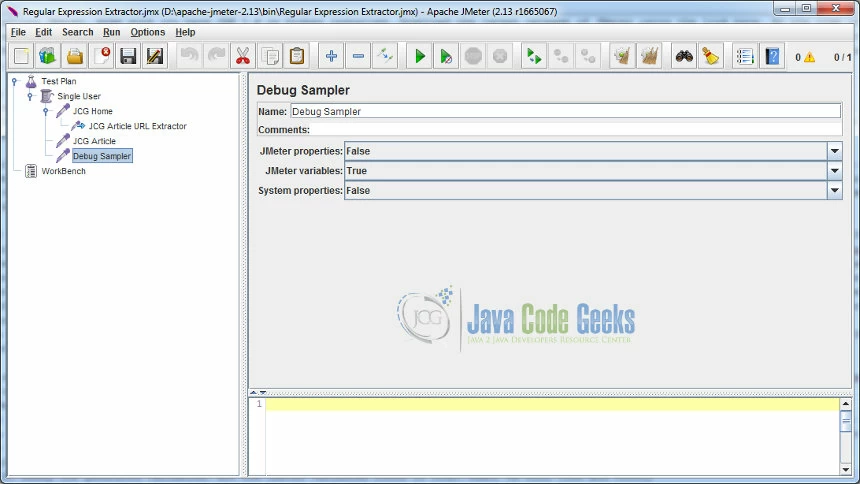
Task: Save the test plan with floppy icon
Action: (128, 56)
